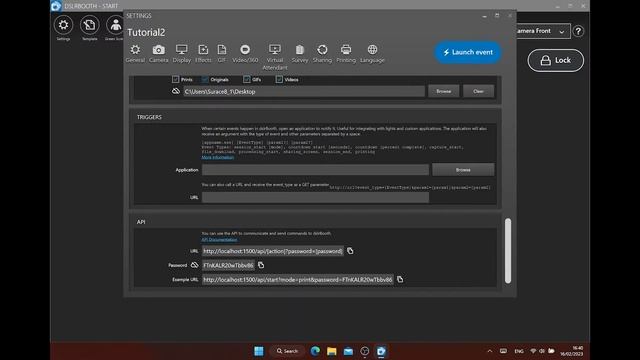
Task: Toggle the Prints checkbox
Action: 176,79
